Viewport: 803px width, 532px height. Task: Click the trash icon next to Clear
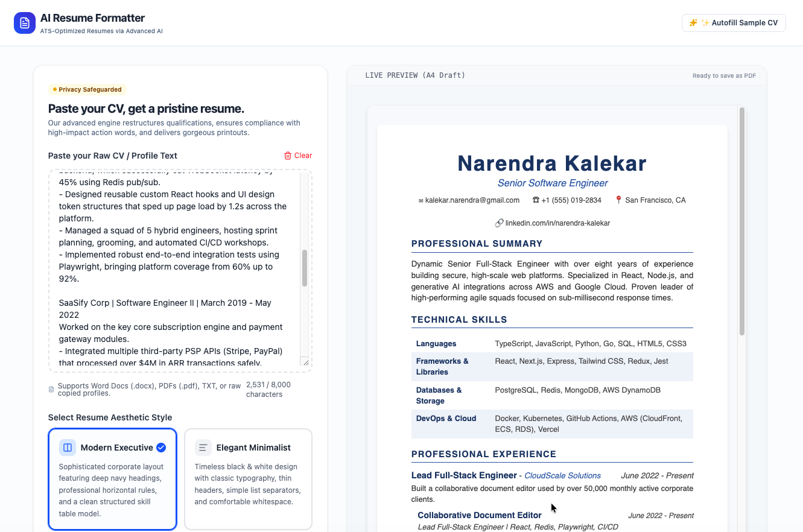point(288,156)
